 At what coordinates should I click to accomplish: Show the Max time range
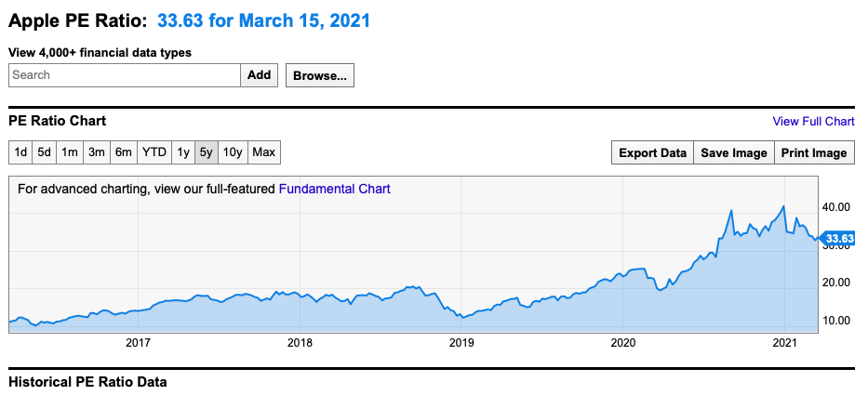tap(264, 152)
